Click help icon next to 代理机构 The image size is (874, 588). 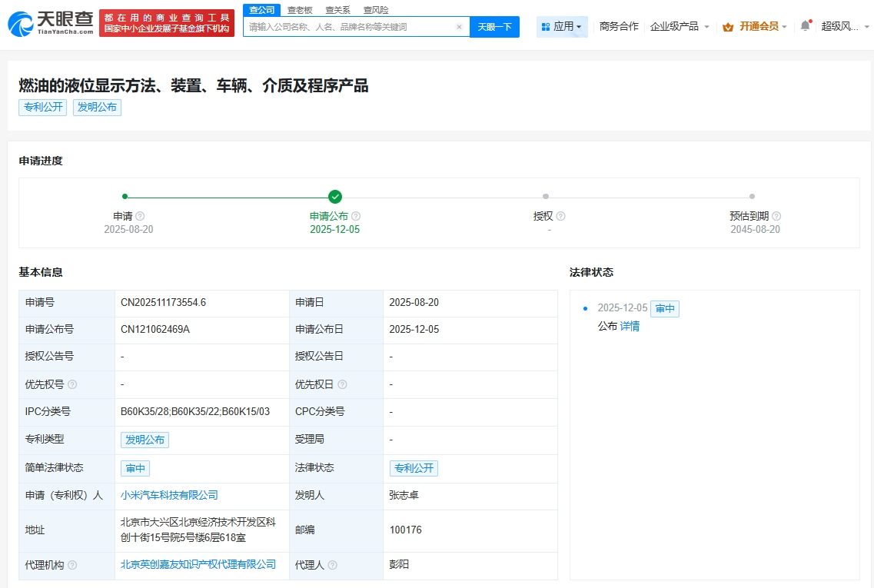click(x=72, y=565)
